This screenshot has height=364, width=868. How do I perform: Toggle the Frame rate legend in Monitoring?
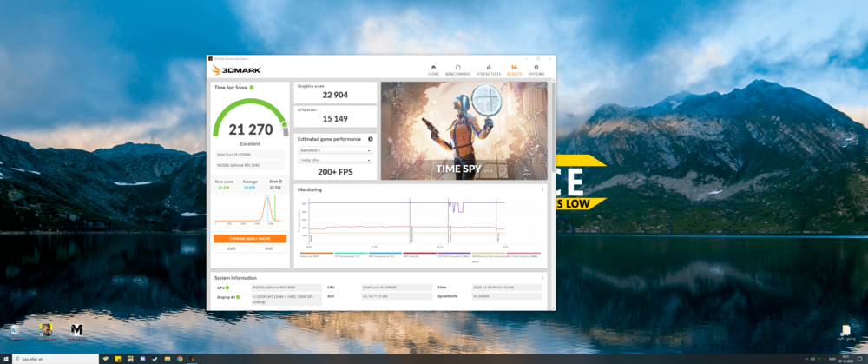[x=316, y=255]
